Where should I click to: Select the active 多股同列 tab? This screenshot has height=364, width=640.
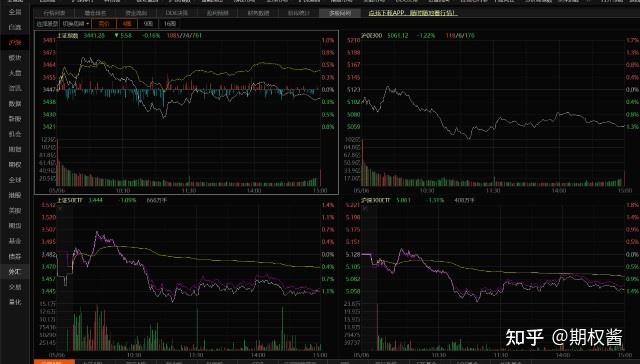click(x=340, y=13)
